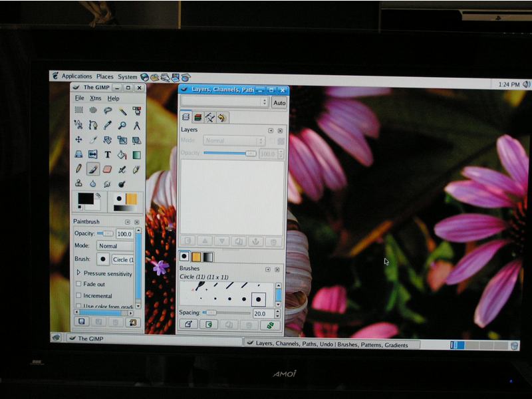The width and height of the screenshot is (532, 399).
Task: Open the Help menu in The GIMP
Action: (x=113, y=98)
